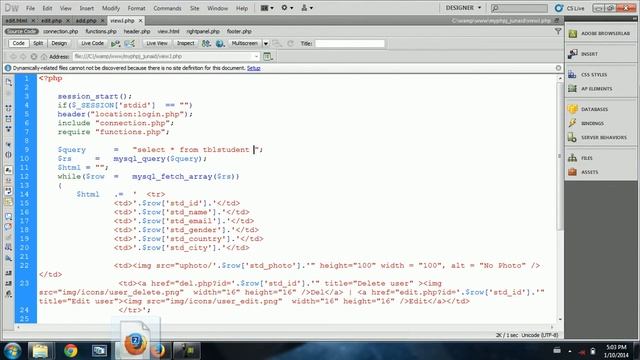Screen dimensions: 640x360
Task: Open related file connection.php
Action: 60,31
